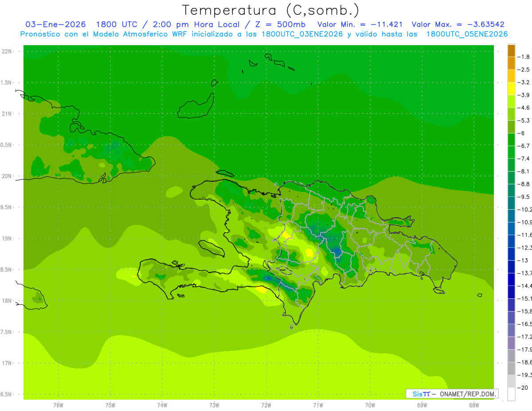Image resolution: width=532 pixels, height=411 pixels.
Task: Click the "17N" latitude label
Action: click(8, 363)
